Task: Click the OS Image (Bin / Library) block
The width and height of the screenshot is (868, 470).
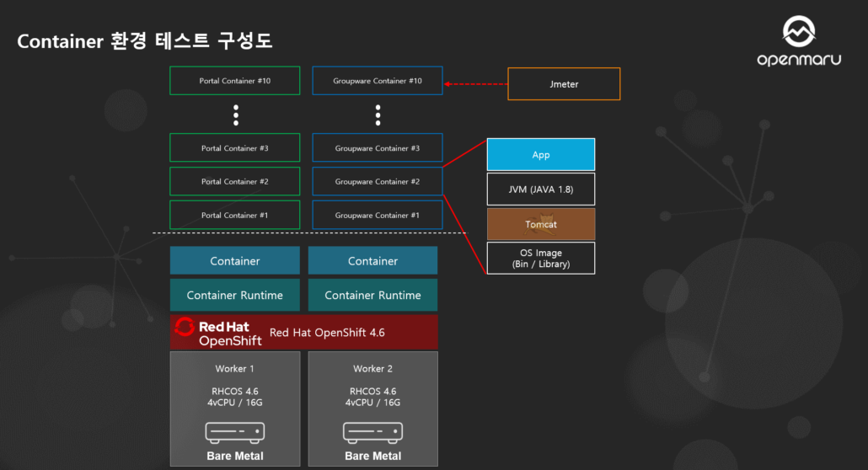Action: [x=541, y=259]
